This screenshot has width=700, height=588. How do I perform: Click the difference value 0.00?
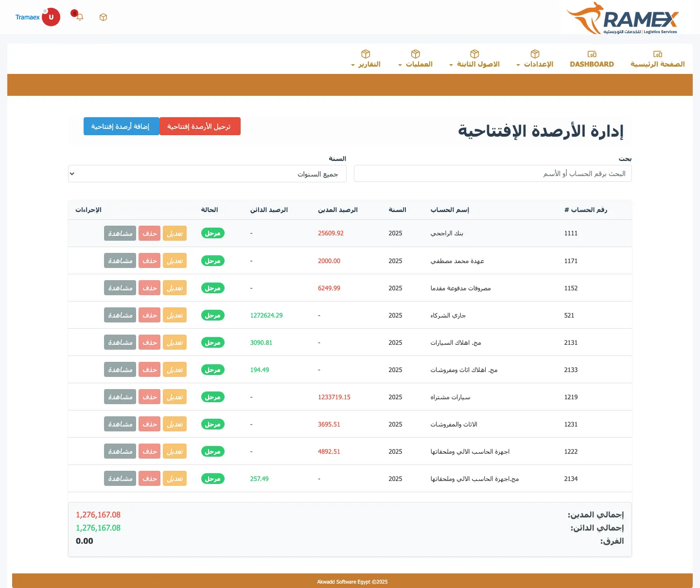pos(85,541)
